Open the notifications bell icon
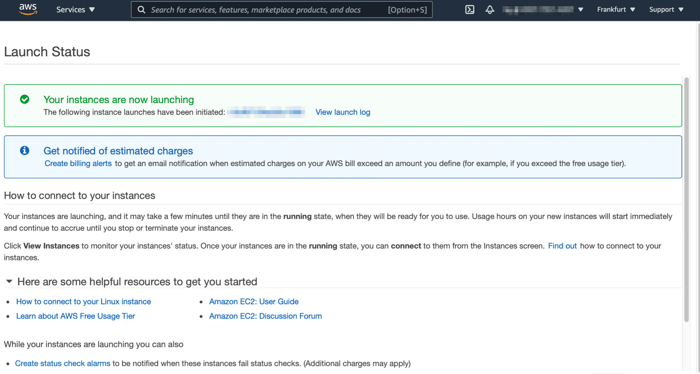Screen dimensions: 700x374 click(x=490, y=9)
